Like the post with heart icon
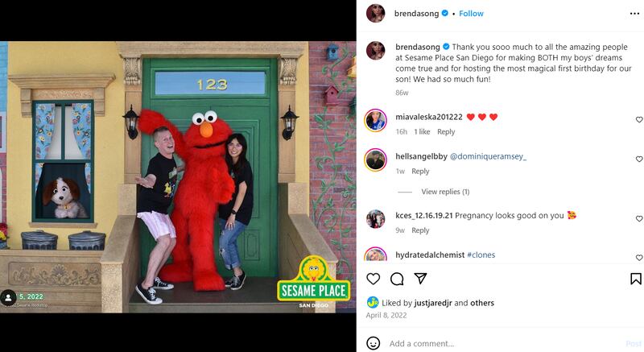 pyautogui.click(x=373, y=279)
